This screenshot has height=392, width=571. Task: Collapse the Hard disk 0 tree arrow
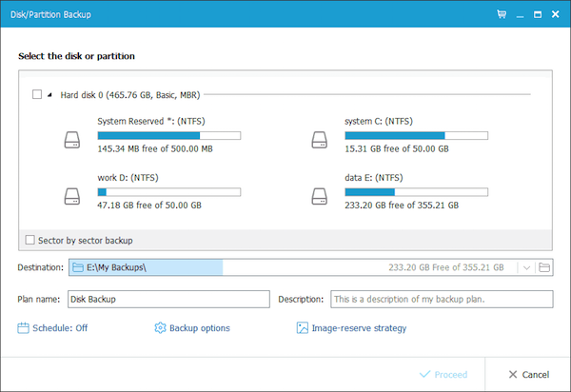tap(49, 95)
